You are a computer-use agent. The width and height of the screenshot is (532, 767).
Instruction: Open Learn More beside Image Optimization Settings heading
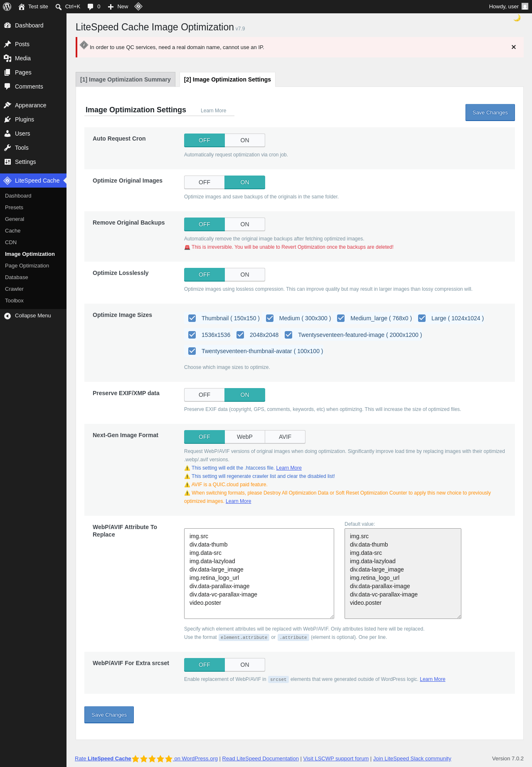coord(213,111)
